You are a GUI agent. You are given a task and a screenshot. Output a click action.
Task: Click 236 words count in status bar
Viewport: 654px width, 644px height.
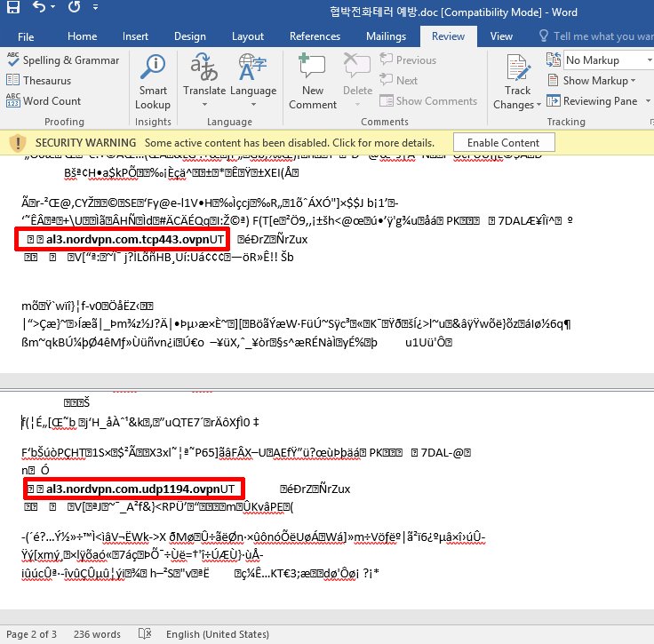click(97, 634)
